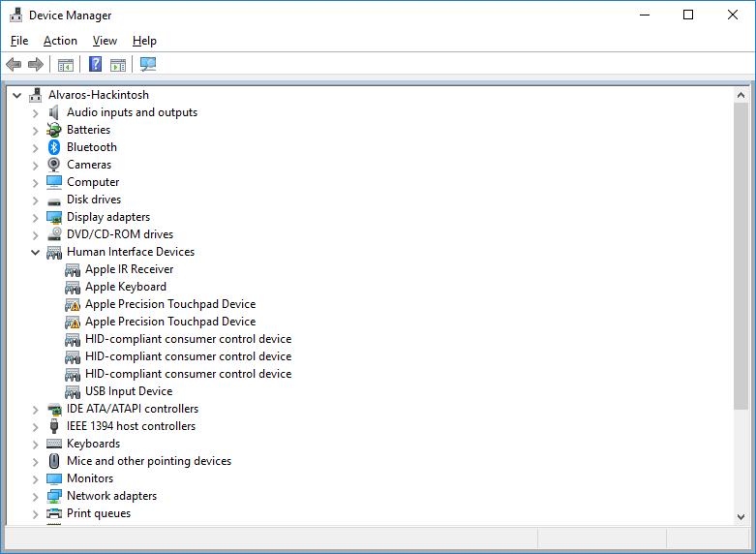Click the Disk drives icon
The height and width of the screenshot is (554, 756).
click(54, 201)
